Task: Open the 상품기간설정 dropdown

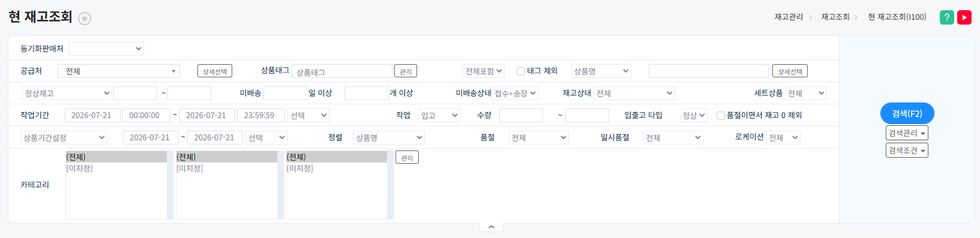Action: 64,137
